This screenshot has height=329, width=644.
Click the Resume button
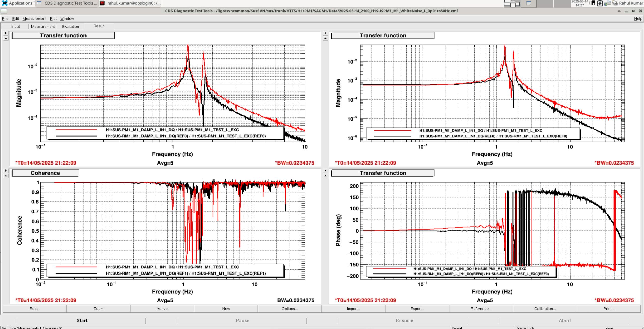coord(403,321)
